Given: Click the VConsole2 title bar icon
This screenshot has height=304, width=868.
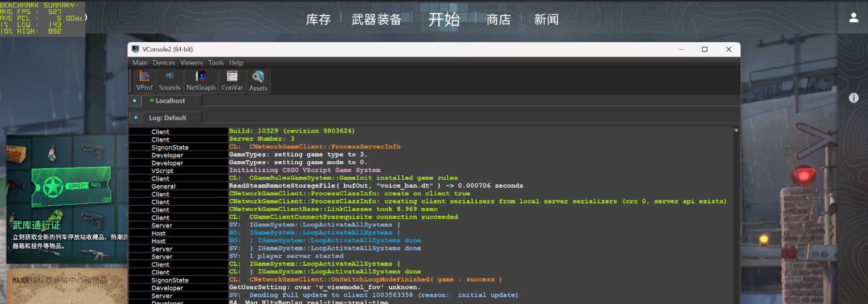Looking at the screenshot, I should (136, 49).
